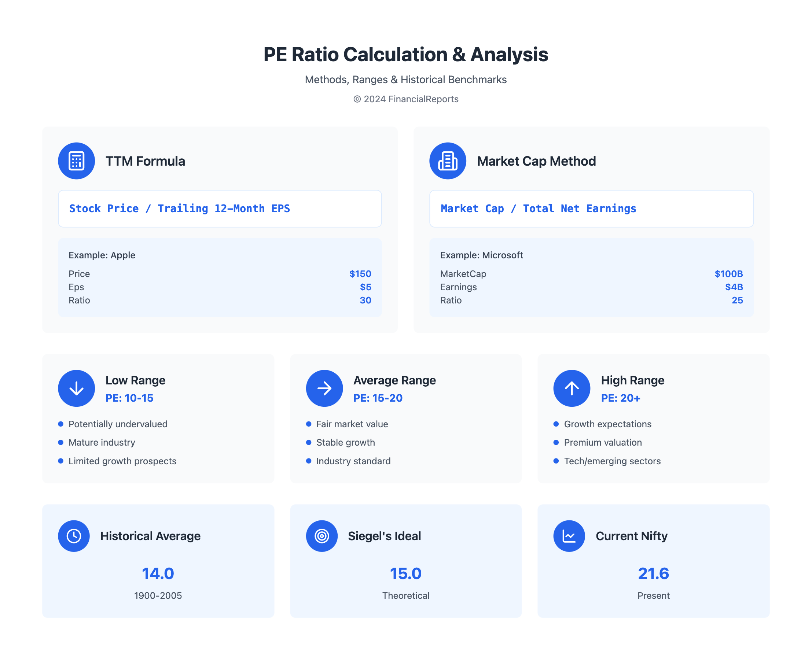Select the Growth expectations bullet point
Viewport: 812px width, 660px height.
coord(607,424)
